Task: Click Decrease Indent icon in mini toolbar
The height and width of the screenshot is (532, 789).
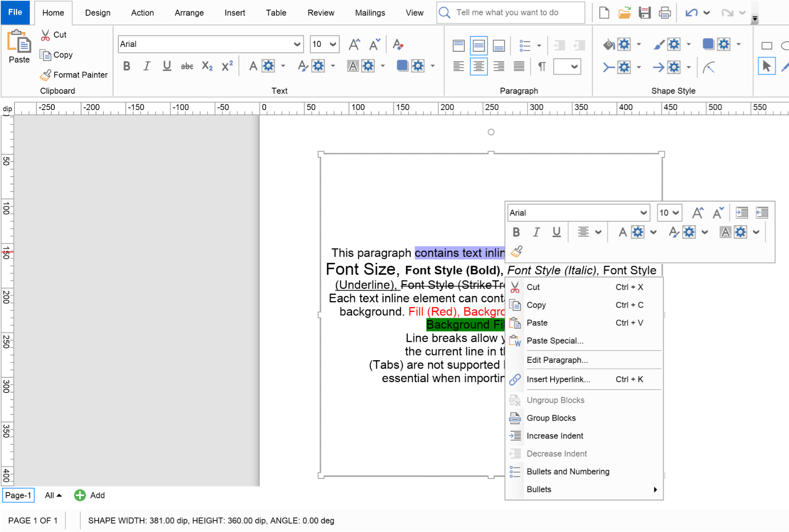Action: pyautogui.click(x=762, y=213)
